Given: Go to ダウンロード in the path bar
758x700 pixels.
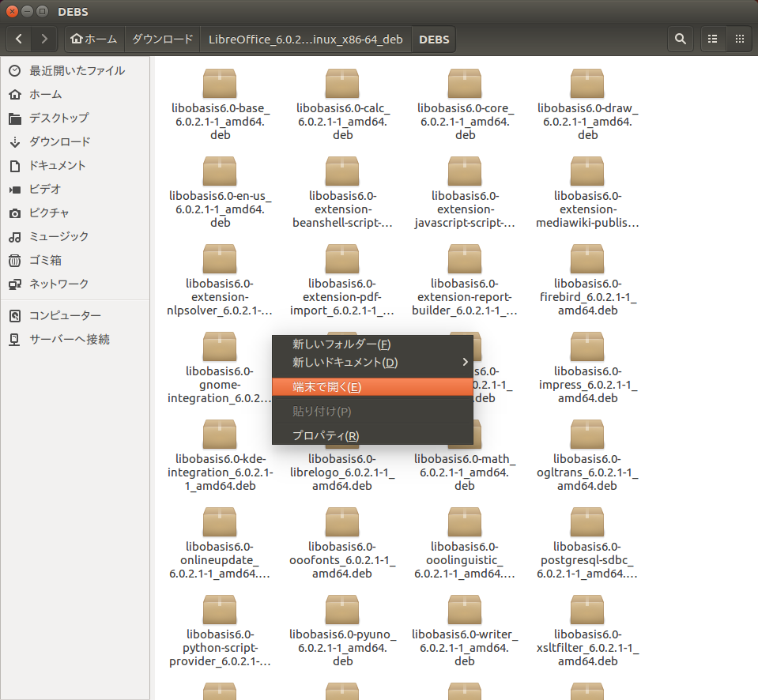Looking at the screenshot, I should point(163,39).
